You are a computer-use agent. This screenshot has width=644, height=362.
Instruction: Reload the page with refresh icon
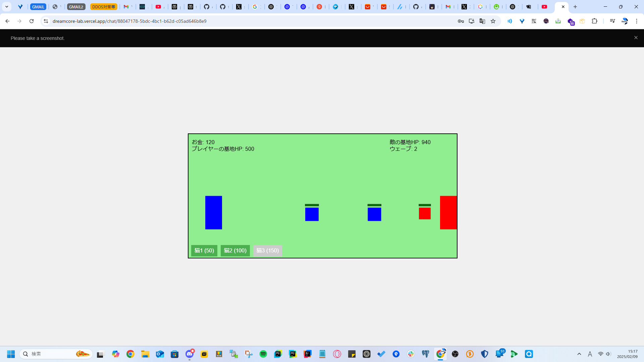click(32, 21)
